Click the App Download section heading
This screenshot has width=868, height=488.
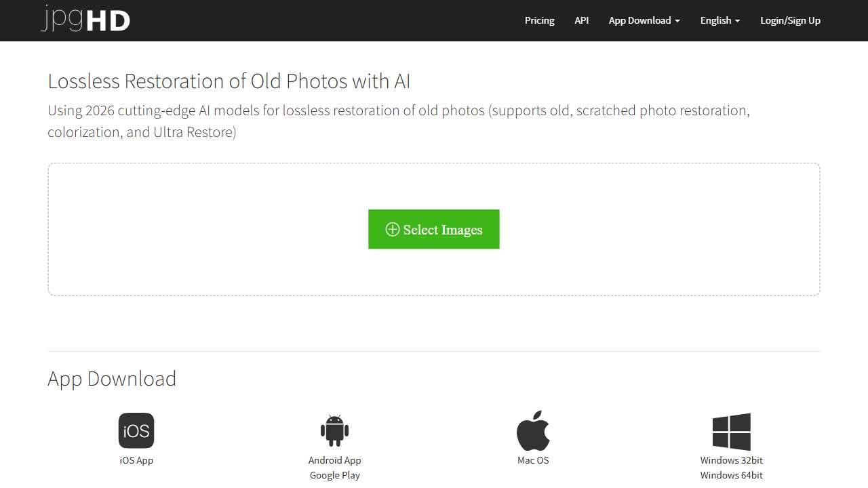pyautogui.click(x=112, y=378)
